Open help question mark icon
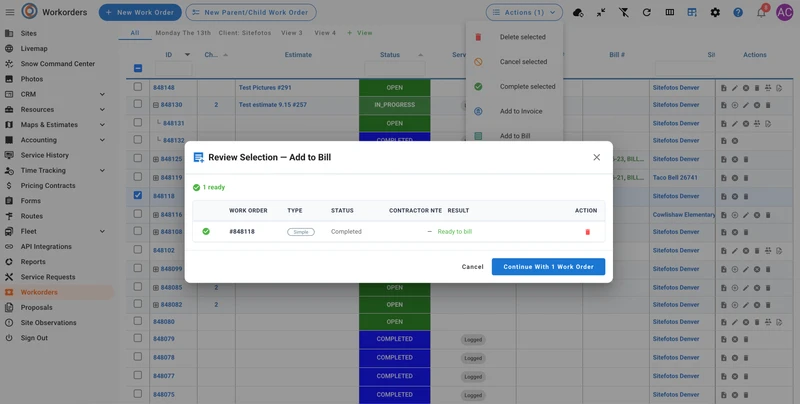Screen dimensions: 800x404 tap(738, 12)
